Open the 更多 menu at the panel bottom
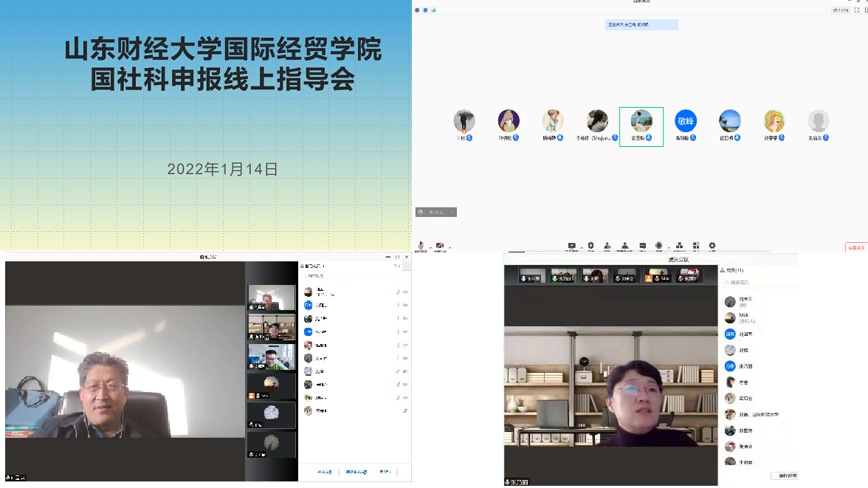This screenshot has height=488, width=868. coord(385,472)
